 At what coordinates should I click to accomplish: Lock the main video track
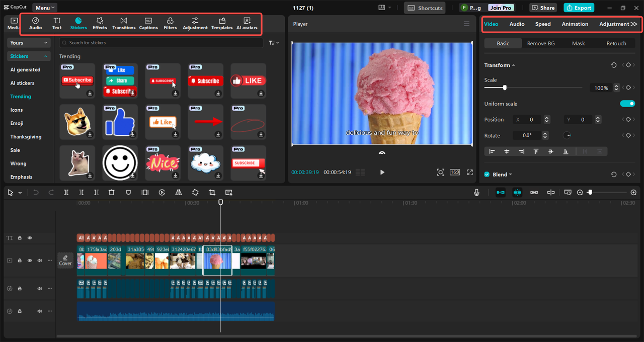click(20, 261)
